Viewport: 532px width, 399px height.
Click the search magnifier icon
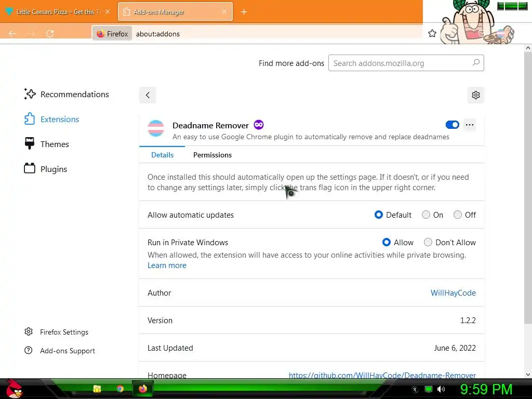(x=476, y=63)
